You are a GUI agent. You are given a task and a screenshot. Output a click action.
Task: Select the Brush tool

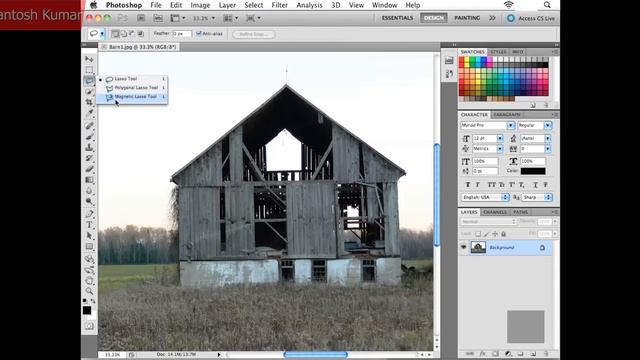pos(89,136)
